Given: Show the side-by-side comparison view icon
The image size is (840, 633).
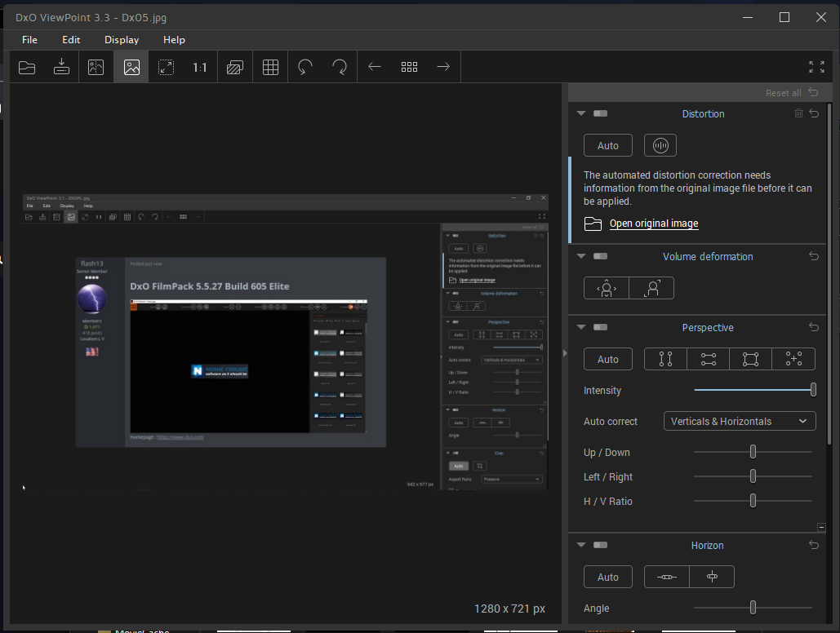Looking at the screenshot, I should [96, 67].
